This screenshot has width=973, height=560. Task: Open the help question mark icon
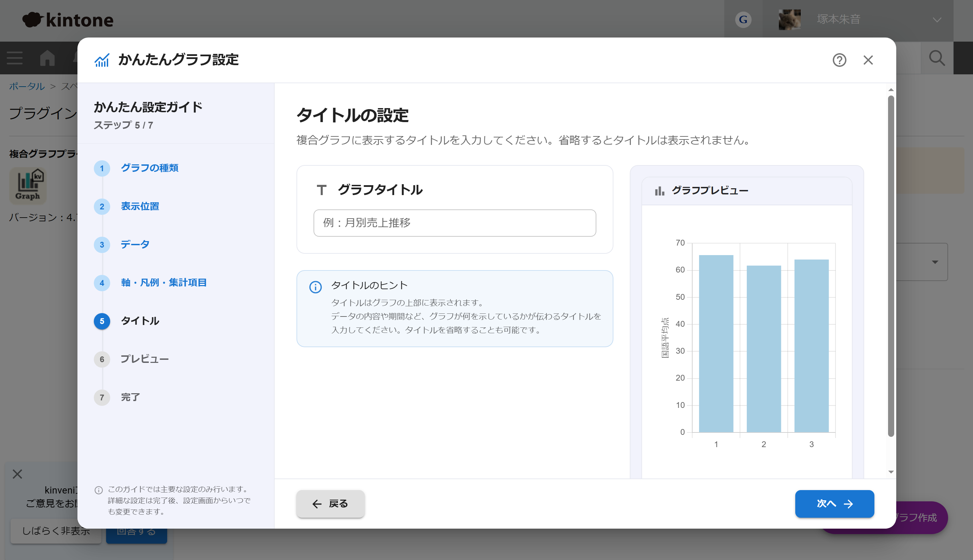click(839, 60)
